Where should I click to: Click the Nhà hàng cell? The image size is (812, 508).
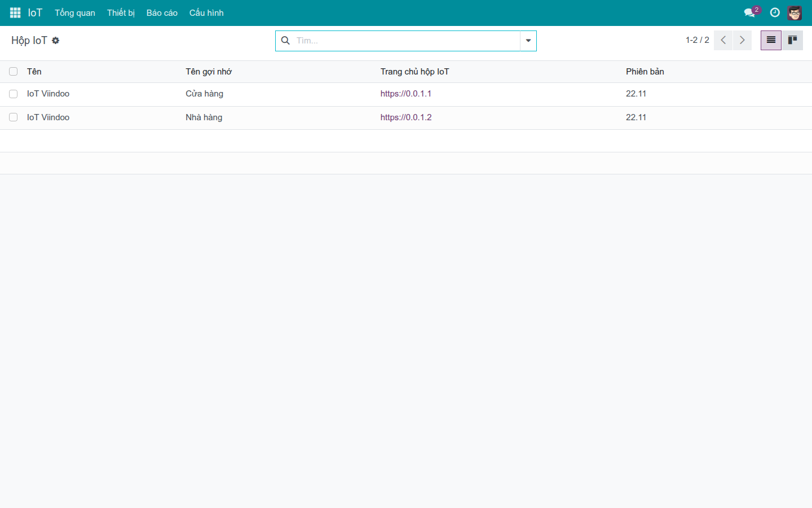pyautogui.click(x=204, y=117)
